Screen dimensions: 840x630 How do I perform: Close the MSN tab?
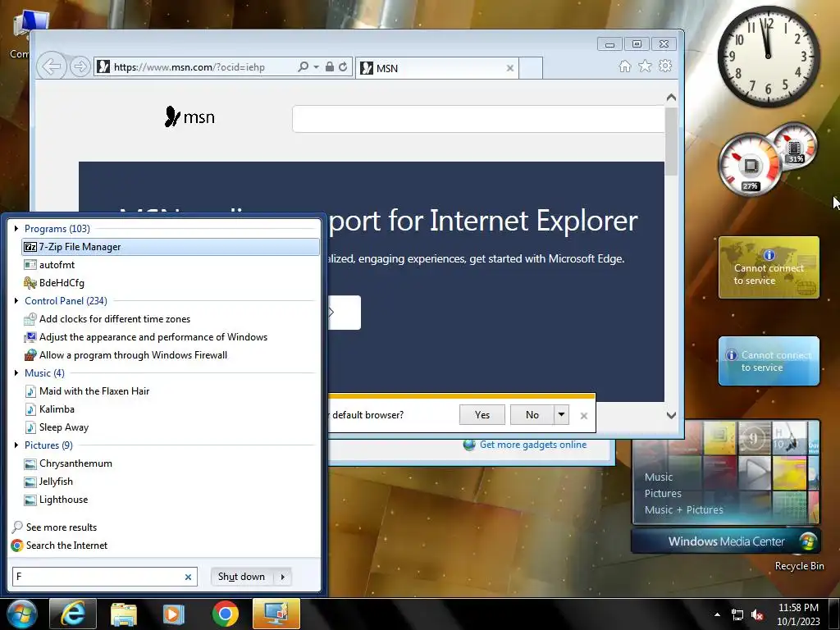pos(510,68)
